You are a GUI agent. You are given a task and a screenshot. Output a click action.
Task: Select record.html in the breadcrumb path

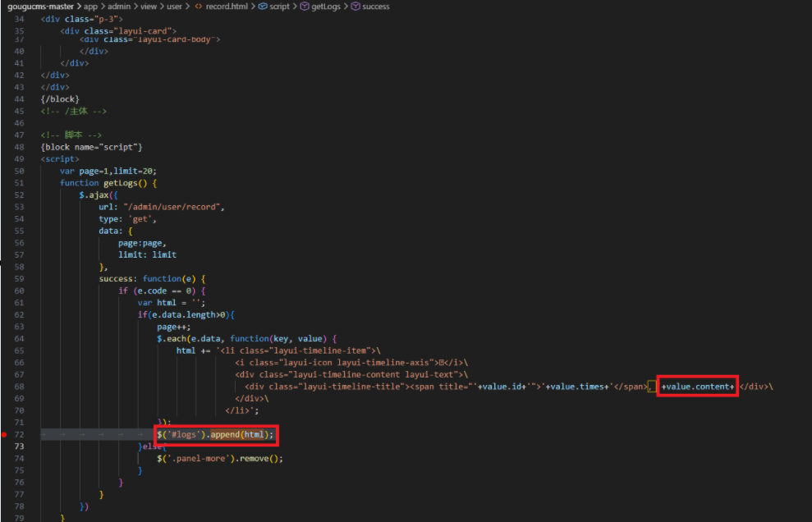[226, 7]
